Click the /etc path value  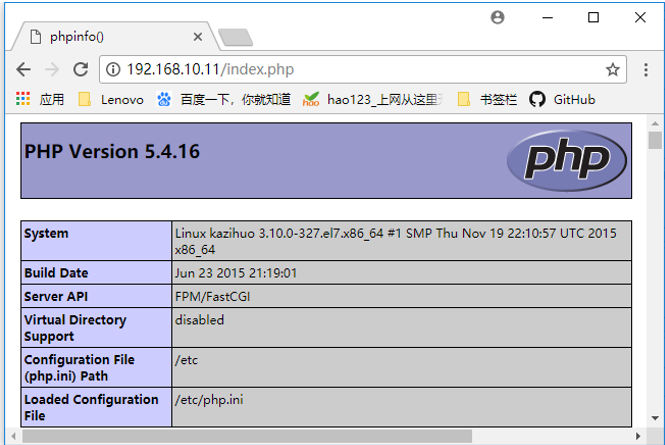tap(186, 360)
